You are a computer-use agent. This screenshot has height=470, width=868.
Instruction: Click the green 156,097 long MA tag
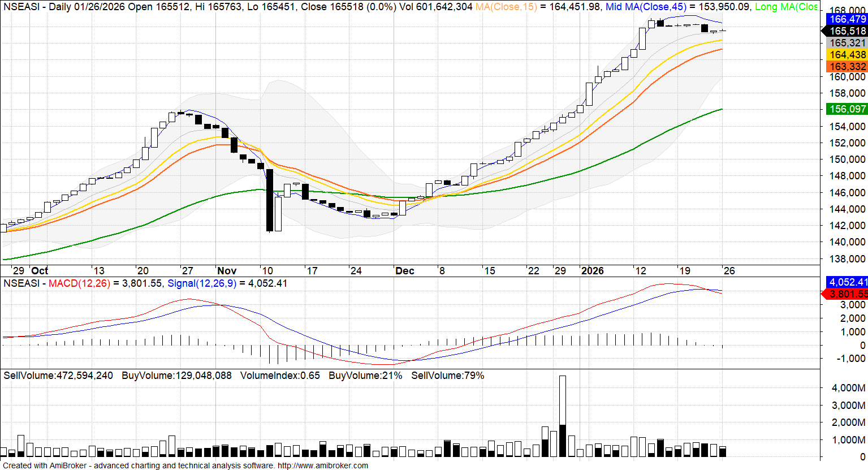(847, 109)
